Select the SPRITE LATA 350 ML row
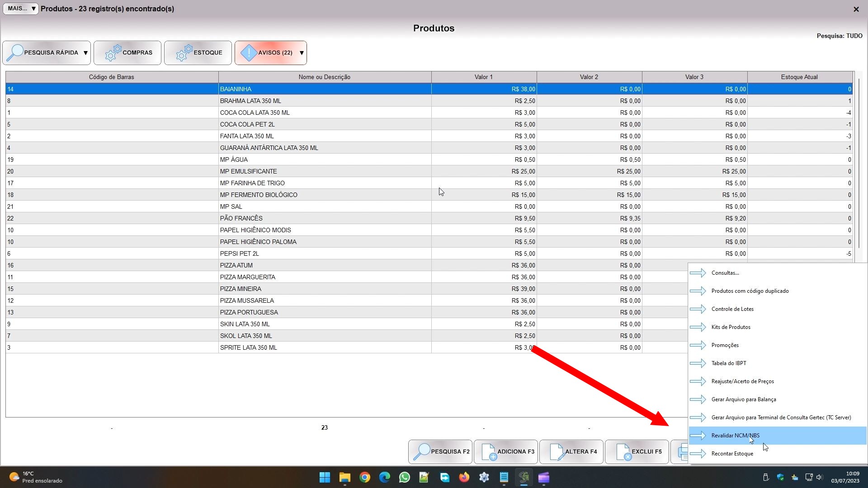868x488 pixels. 347,347
